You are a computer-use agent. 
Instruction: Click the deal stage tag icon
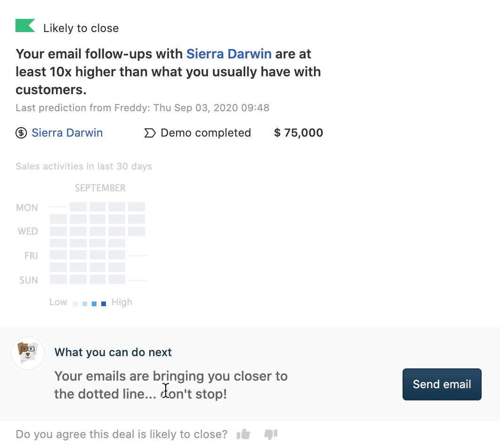tap(150, 133)
